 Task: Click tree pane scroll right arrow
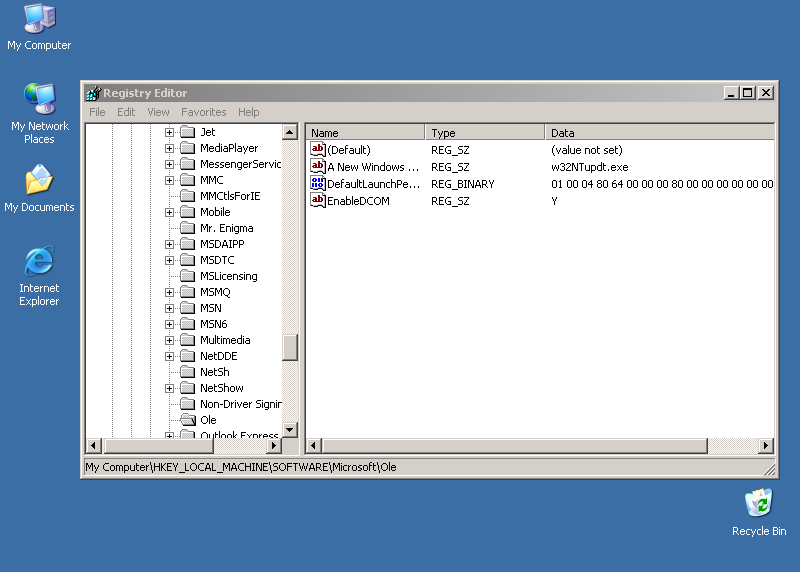point(273,445)
